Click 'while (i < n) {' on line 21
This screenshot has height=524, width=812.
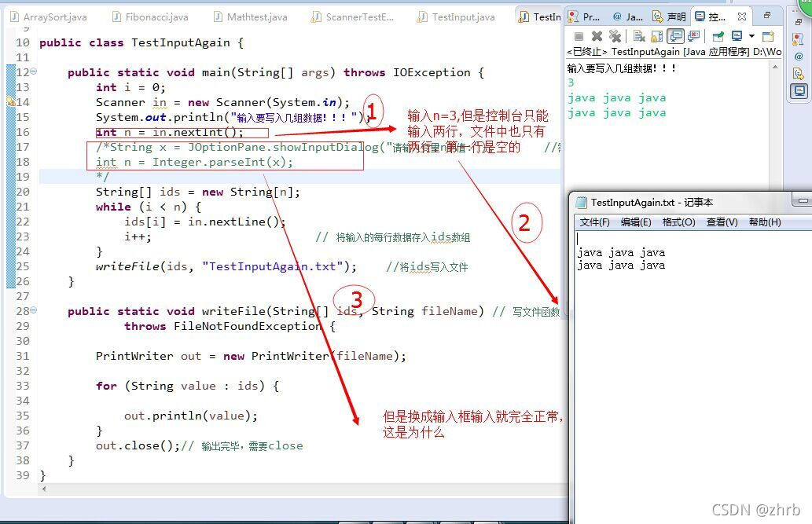tap(148, 207)
